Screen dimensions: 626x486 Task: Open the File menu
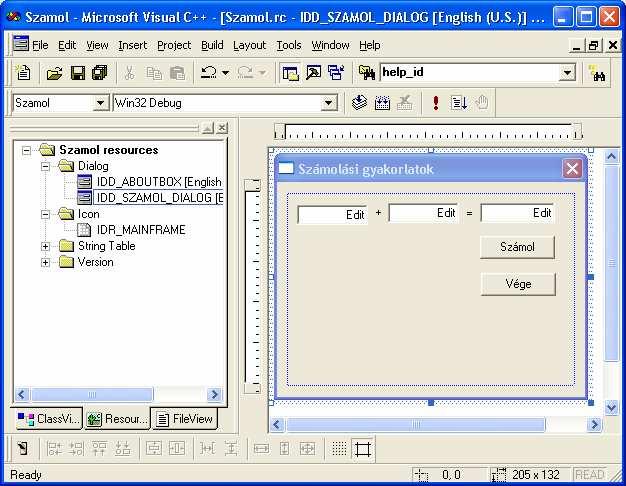pyautogui.click(x=40, y=46)
